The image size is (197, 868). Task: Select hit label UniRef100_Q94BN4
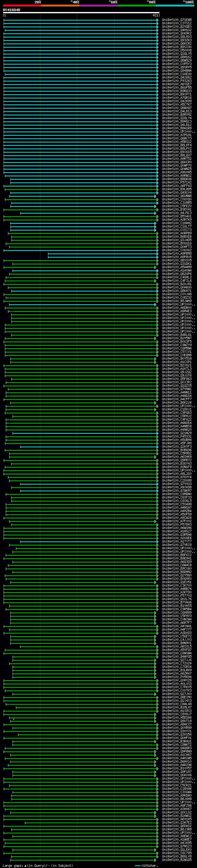coord(177,71)
